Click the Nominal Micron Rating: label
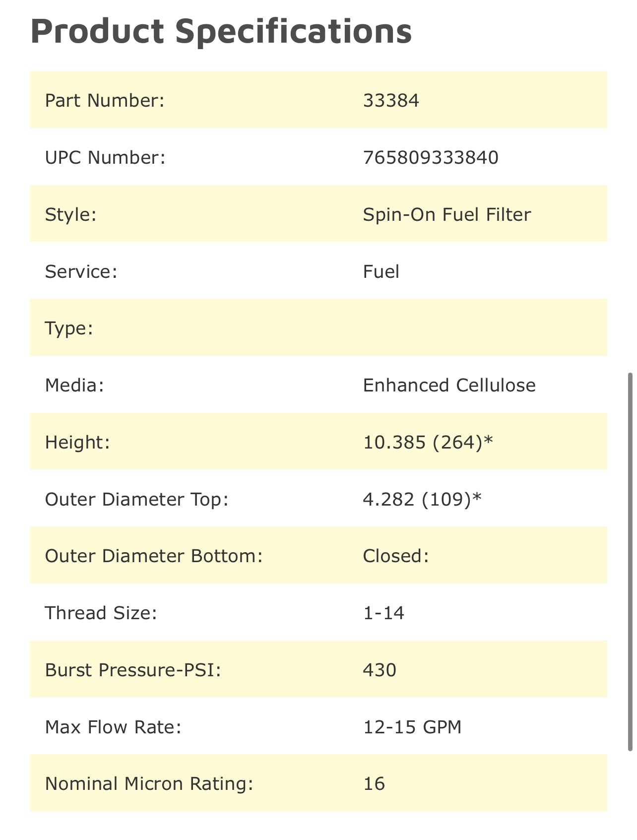The height and width of the screenshot is (840, 637). (149, 783)
